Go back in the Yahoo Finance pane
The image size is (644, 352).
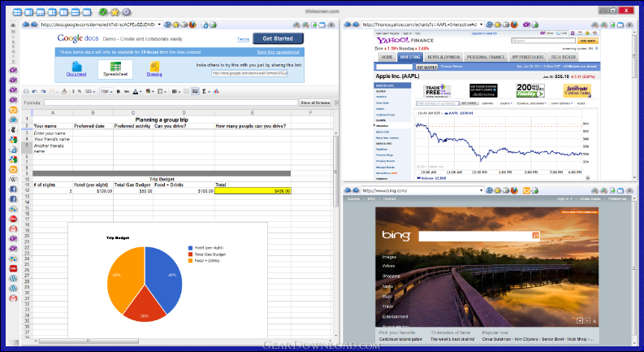[348, 24]
